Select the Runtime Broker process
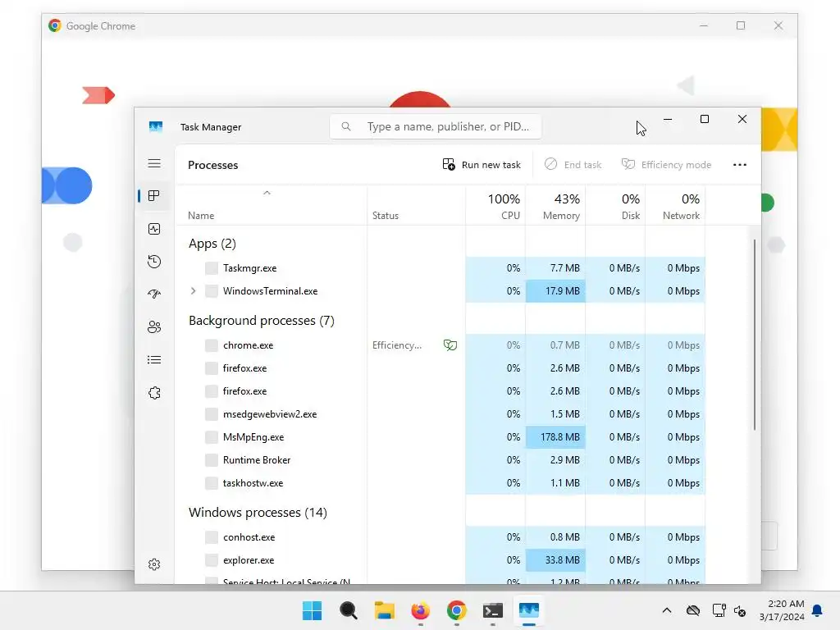Image resolution: width=840 pixels, height=630 pixels. (440, 460)
